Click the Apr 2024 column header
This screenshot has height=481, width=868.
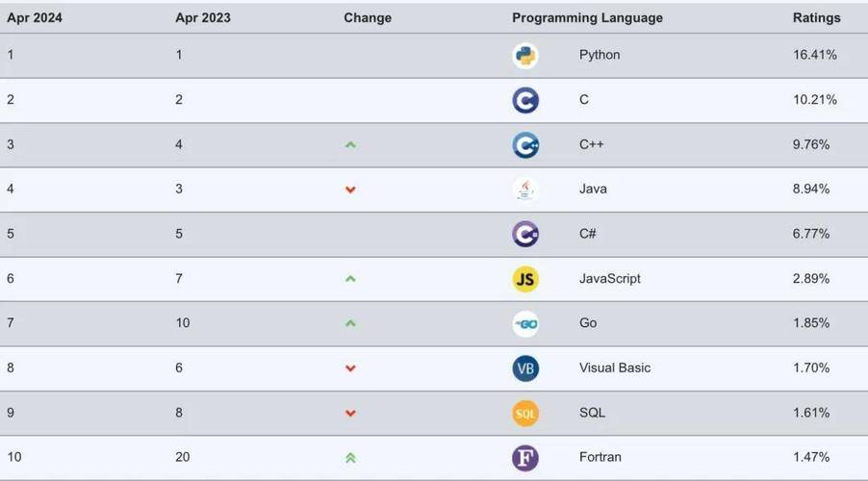(x=35, y=17)
